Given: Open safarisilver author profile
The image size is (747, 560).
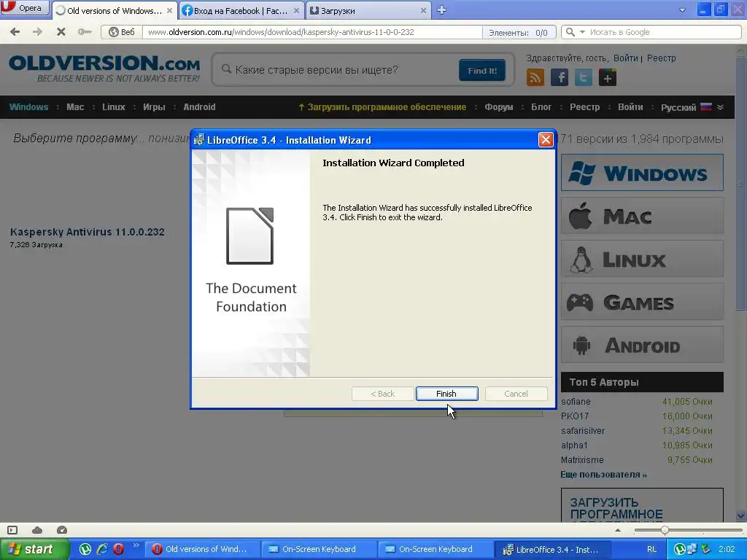Looking at the screenshot, I should tap(583, 431).
